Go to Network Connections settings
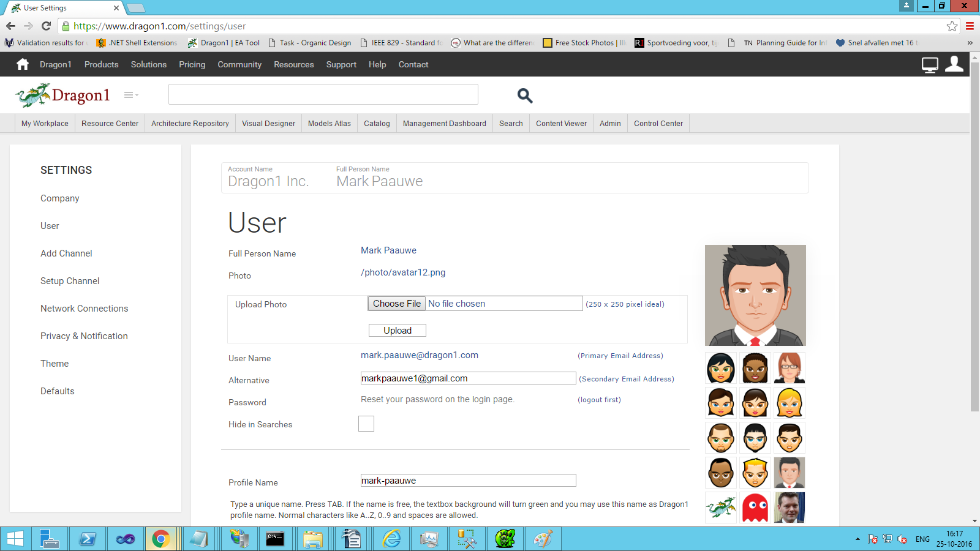Viewport: 980px width, 551px height. (85, 309)
